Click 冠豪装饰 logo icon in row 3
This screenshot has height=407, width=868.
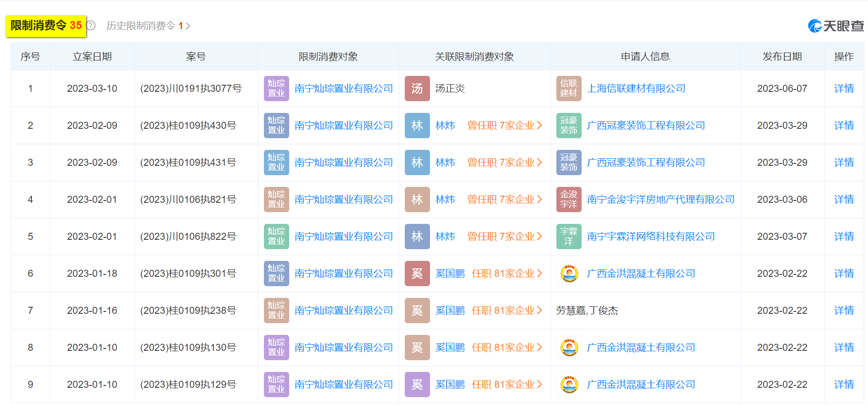click(569, 163)
